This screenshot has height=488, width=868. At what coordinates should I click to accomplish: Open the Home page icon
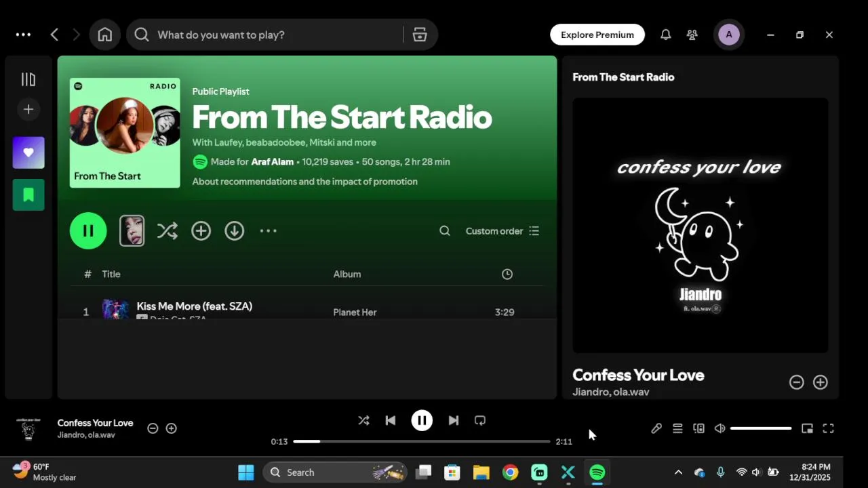[104, 35]
